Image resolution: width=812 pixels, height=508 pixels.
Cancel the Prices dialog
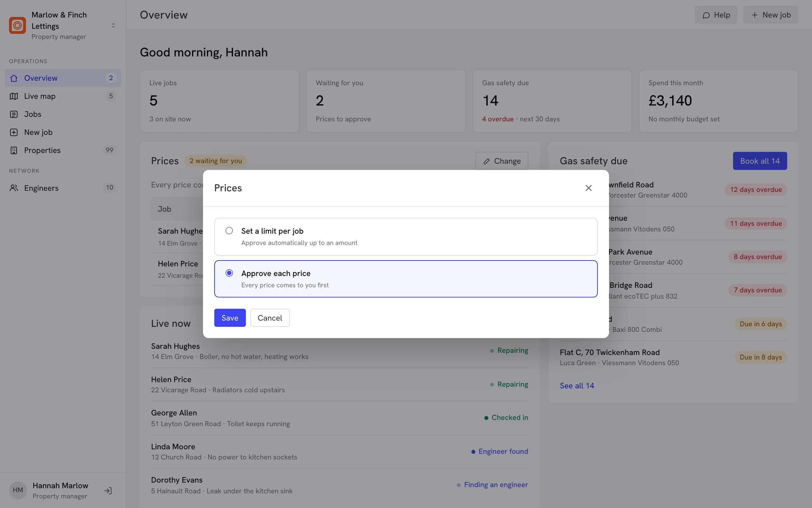[270, 318]
